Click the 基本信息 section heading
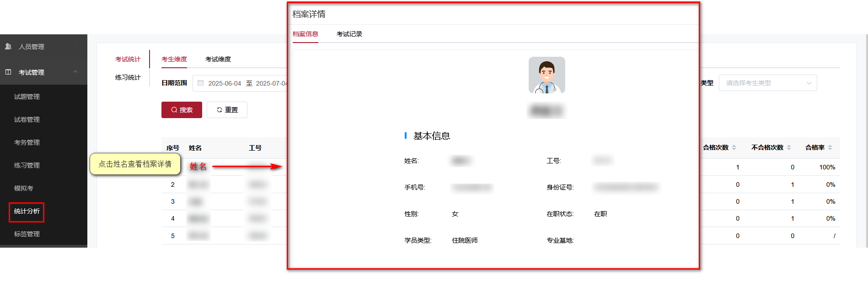Screen dimensions: 868x282 (x=432, y=136)
